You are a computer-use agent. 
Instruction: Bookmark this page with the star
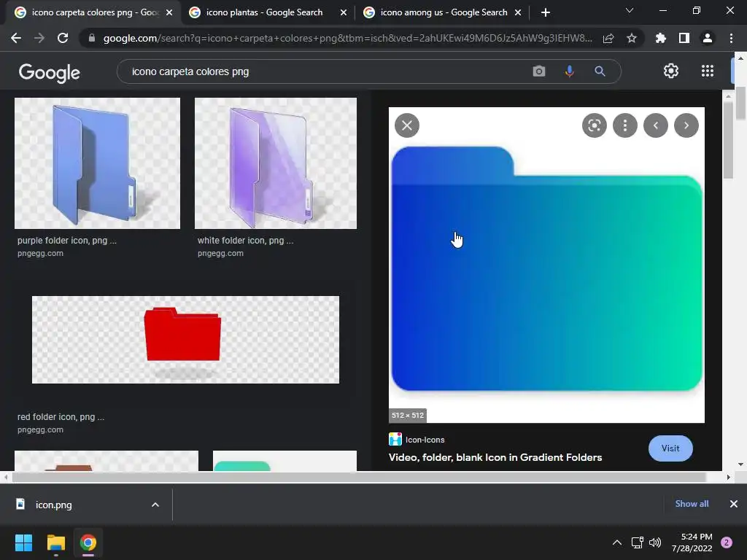coord(632,38)
